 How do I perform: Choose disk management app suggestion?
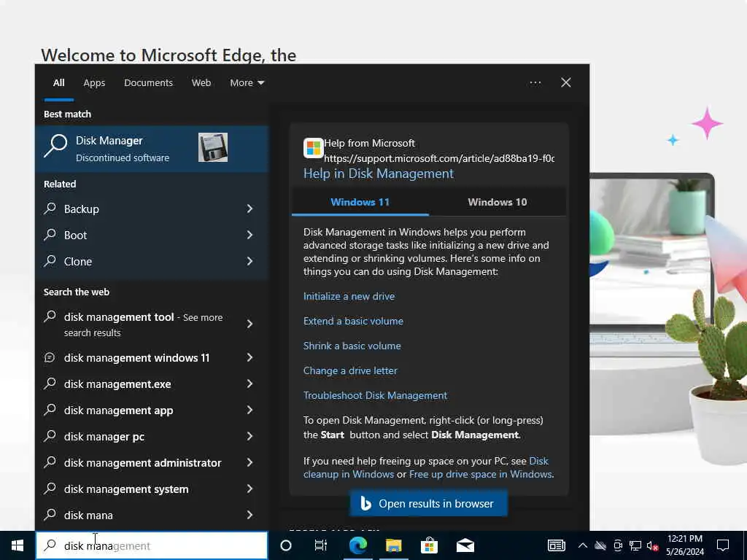tap(152, 410)
